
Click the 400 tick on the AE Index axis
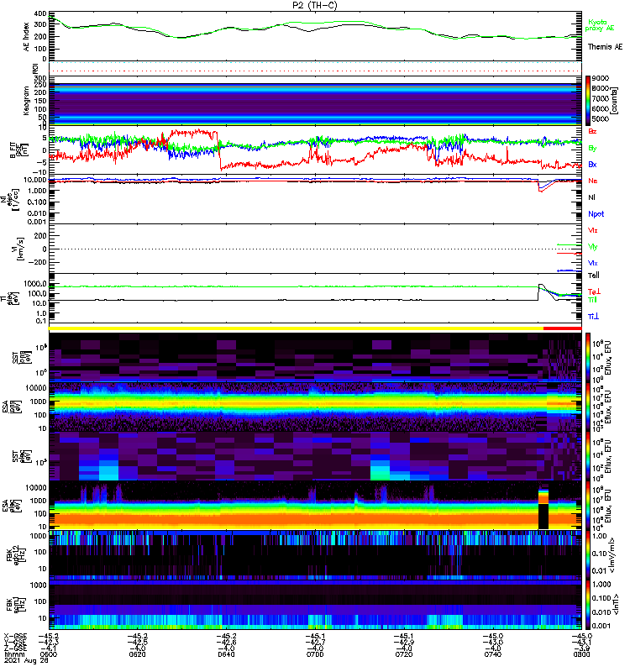tap(40, 13)
